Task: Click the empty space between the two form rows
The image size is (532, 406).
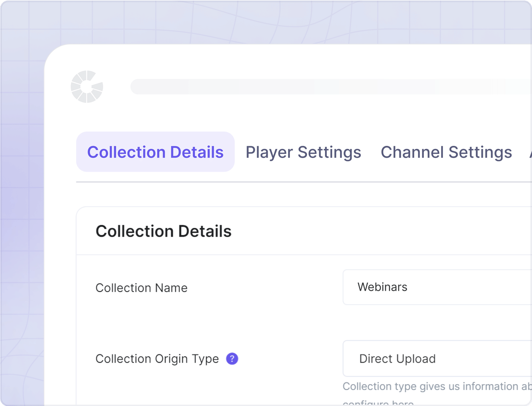Action: 266,323
